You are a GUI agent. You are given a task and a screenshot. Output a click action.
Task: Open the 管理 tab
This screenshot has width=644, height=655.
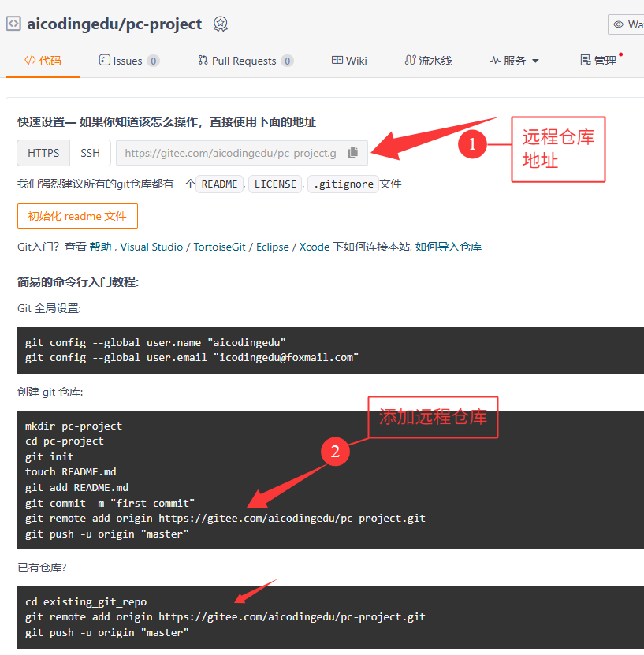pyautogui.click(x=598, y=61)
